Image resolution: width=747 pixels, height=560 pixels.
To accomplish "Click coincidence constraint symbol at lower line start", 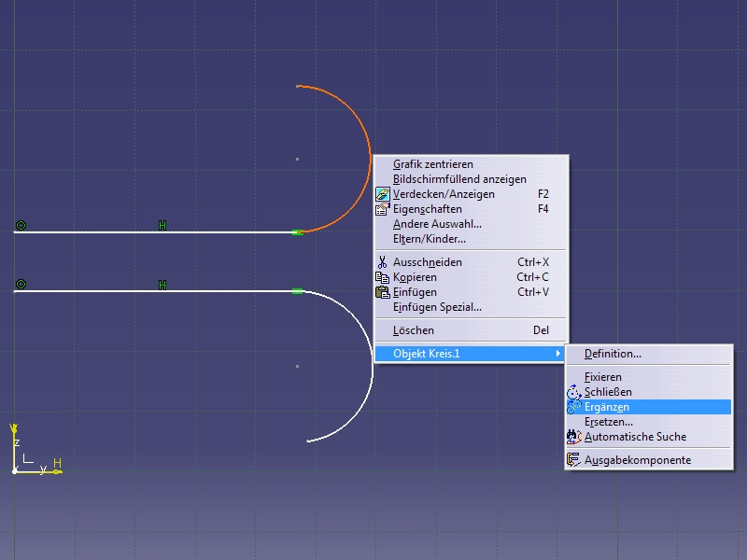I will (21, 285).
